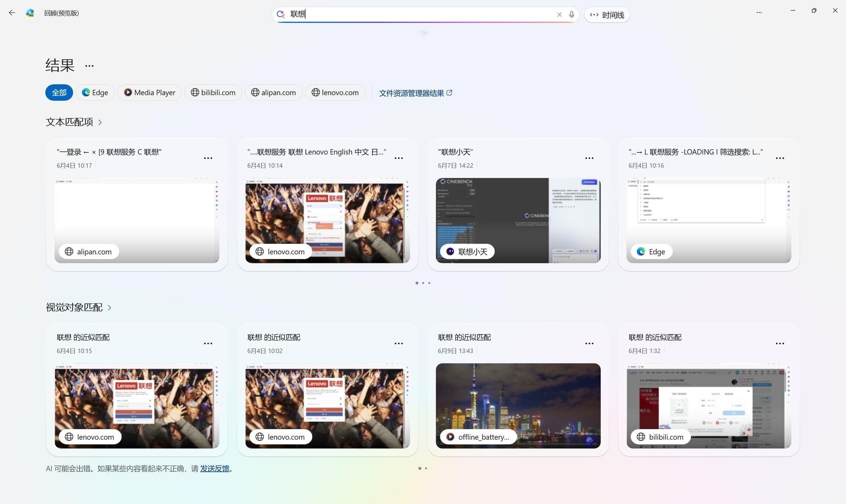The height and width of the screenshot is (504, 846).
Task: Clear the search text with the X icon
Action: [559, 14]
